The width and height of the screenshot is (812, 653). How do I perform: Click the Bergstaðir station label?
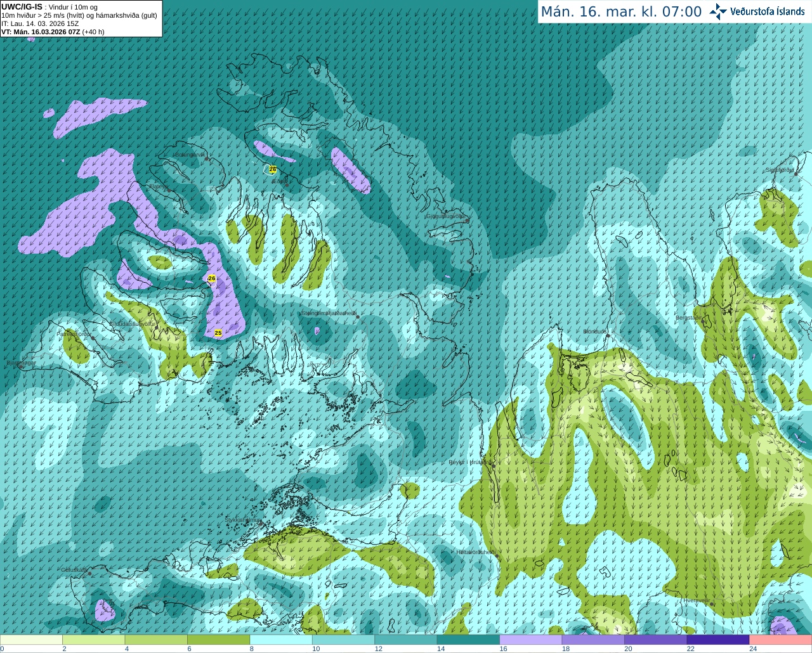pos(689,318)
